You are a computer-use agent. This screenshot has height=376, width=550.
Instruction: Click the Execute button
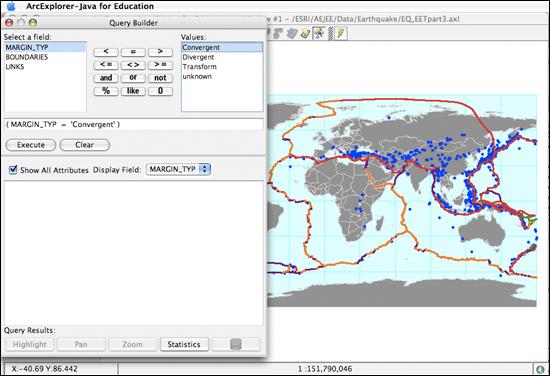31,145
